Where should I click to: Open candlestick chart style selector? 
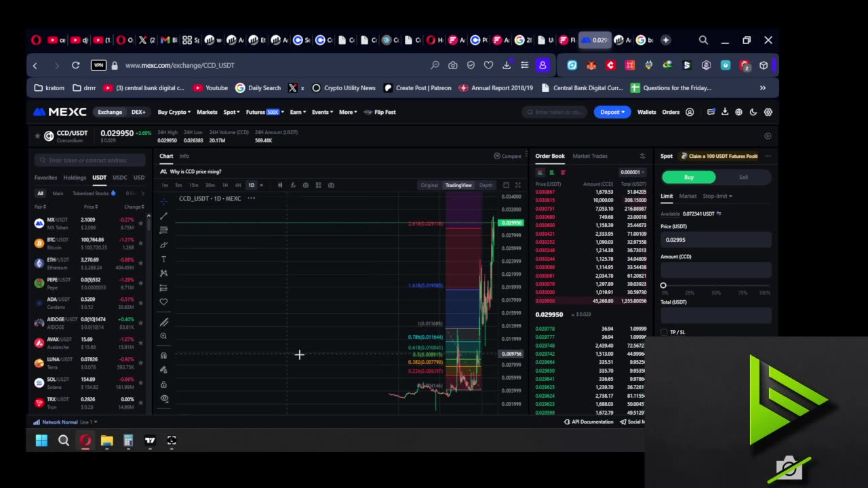pos(280,185)
